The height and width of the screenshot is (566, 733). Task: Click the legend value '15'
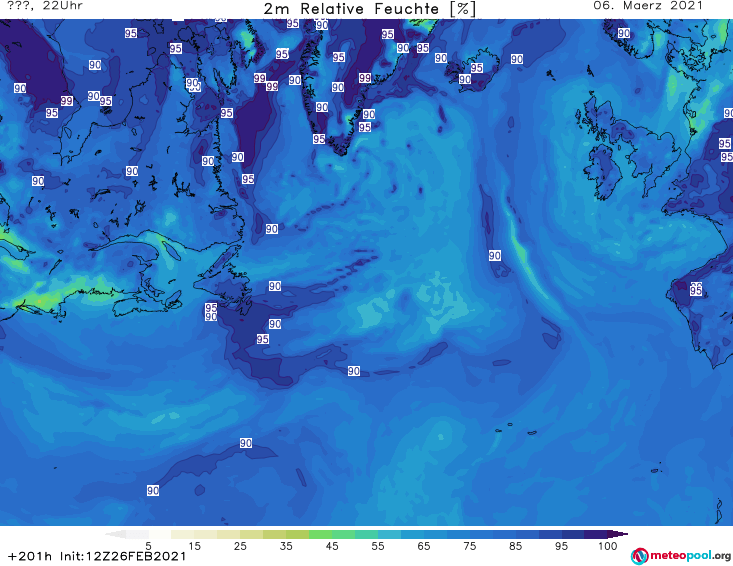(x=194, y=546)
